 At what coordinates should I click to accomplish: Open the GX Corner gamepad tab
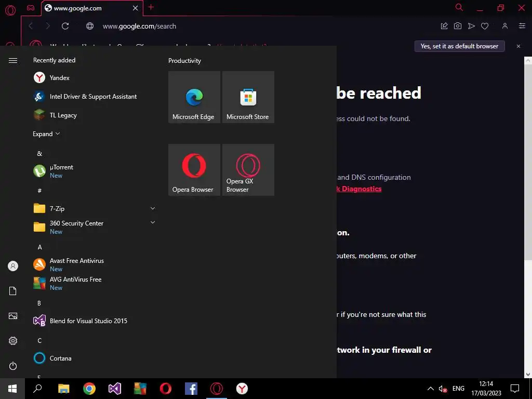[x=31, y=8]
